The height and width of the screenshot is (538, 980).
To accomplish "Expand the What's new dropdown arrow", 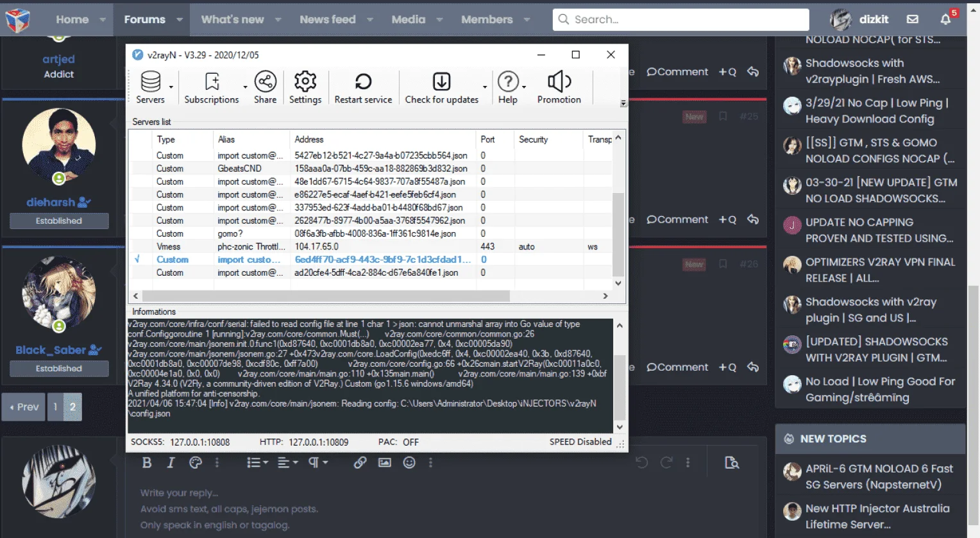I will [x=278, y=20].
